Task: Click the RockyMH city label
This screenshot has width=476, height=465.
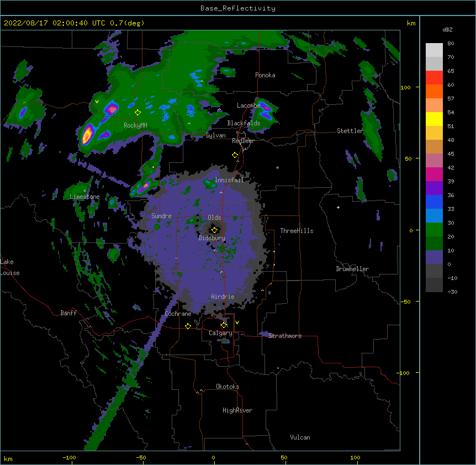Action: coord(135,125)
